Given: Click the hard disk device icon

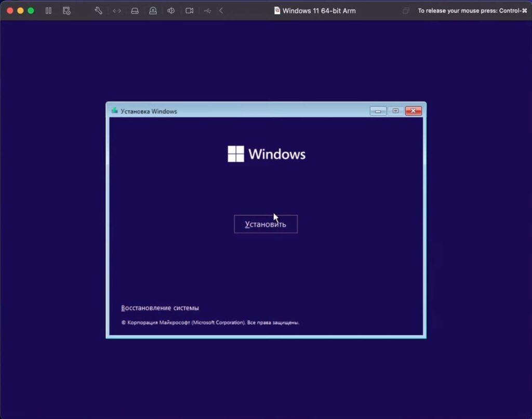Looking at the screenshot, I should tap(135, 10).
